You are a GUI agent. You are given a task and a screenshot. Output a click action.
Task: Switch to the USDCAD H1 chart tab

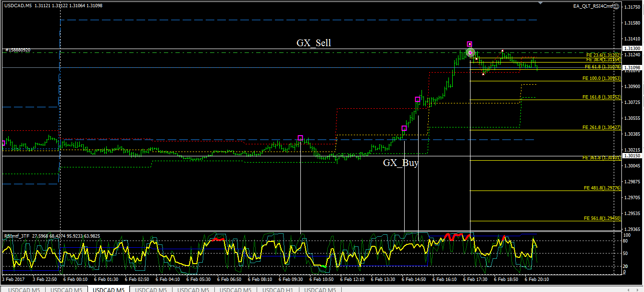click(278, 290)
